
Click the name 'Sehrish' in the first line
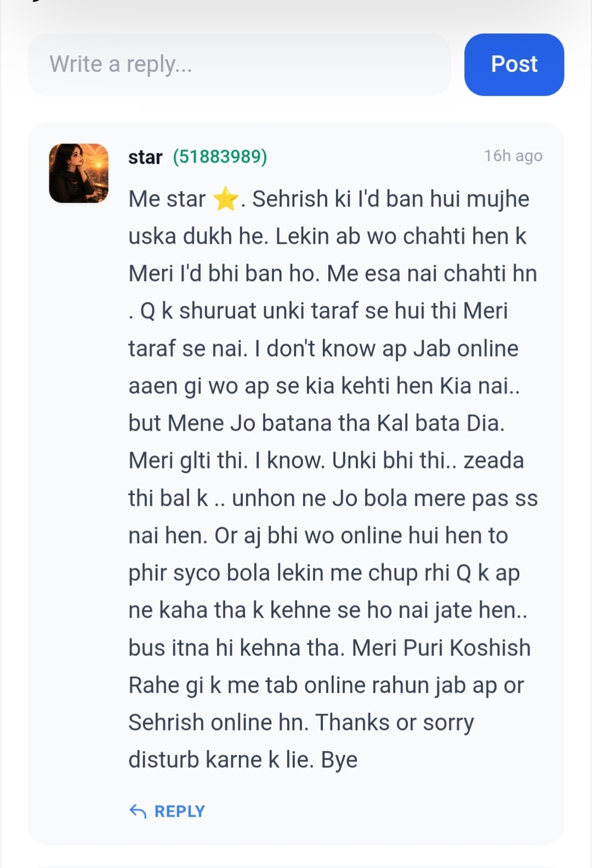click(289, 199)
